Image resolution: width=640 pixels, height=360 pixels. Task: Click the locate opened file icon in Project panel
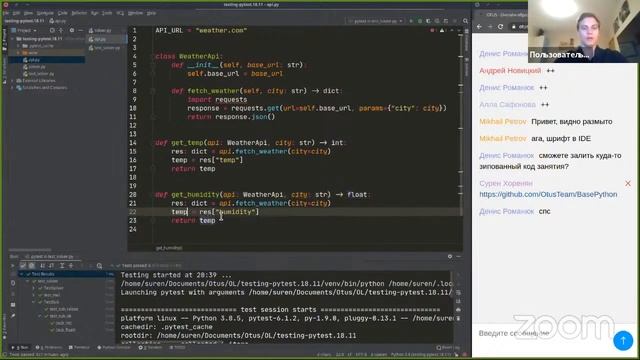(x=52, y=31)
